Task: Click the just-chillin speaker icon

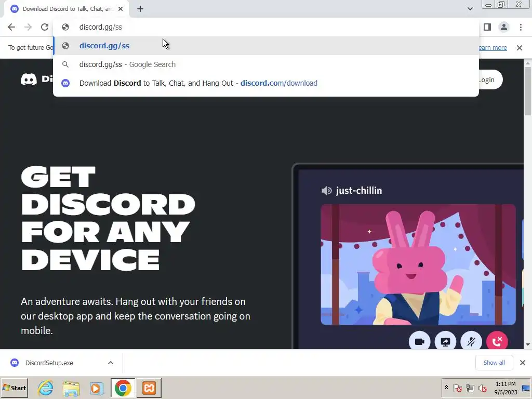Action: tap(326, 191)
